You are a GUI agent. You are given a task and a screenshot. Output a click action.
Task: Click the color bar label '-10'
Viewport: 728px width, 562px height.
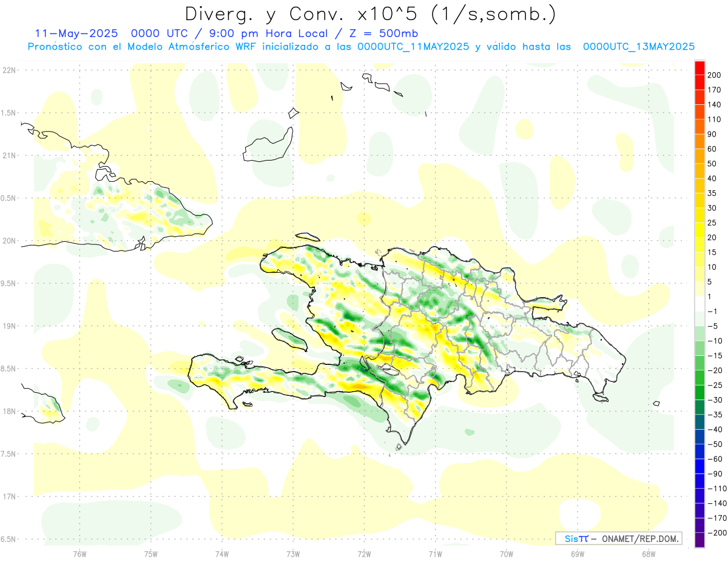[714, 341]
